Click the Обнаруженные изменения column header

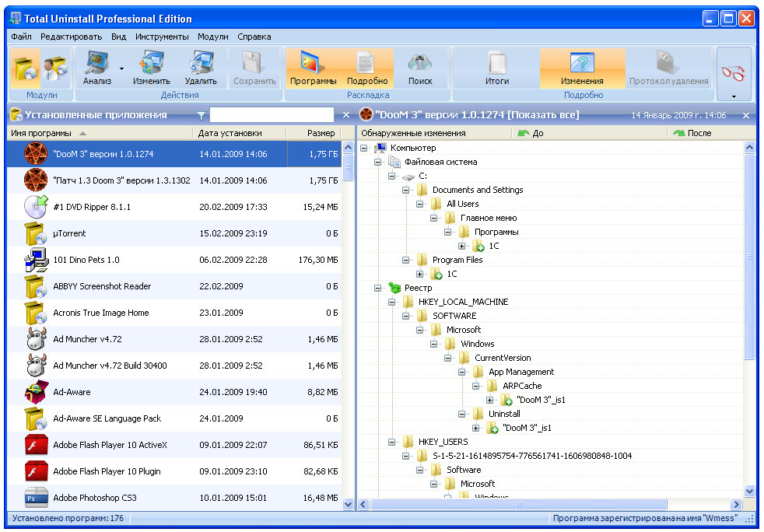[x=434, y=133]
